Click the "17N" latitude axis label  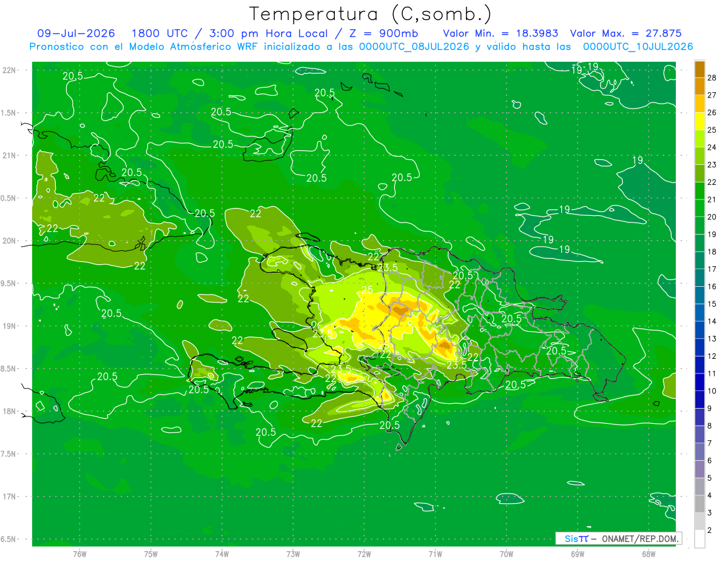coord(9,497)
